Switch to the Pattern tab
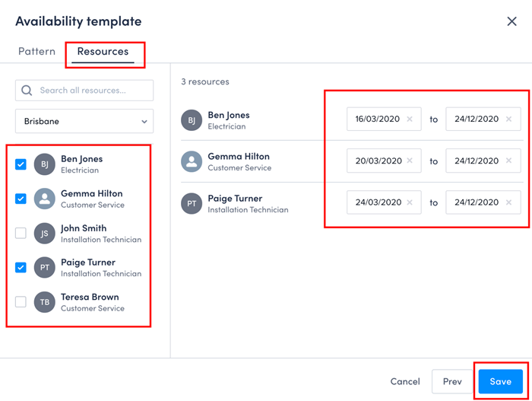The width and height of the screenshot is (532, 401). (x=36, y=51)
